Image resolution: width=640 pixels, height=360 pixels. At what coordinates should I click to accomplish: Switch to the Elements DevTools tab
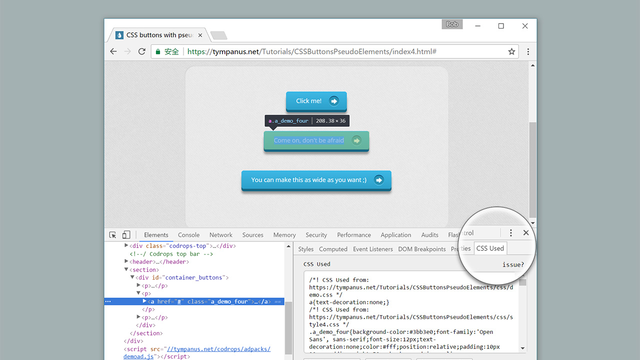156,235
